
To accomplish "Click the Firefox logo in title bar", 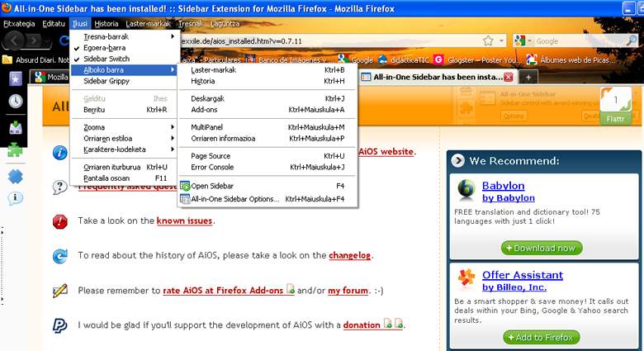I will [7, 7].
